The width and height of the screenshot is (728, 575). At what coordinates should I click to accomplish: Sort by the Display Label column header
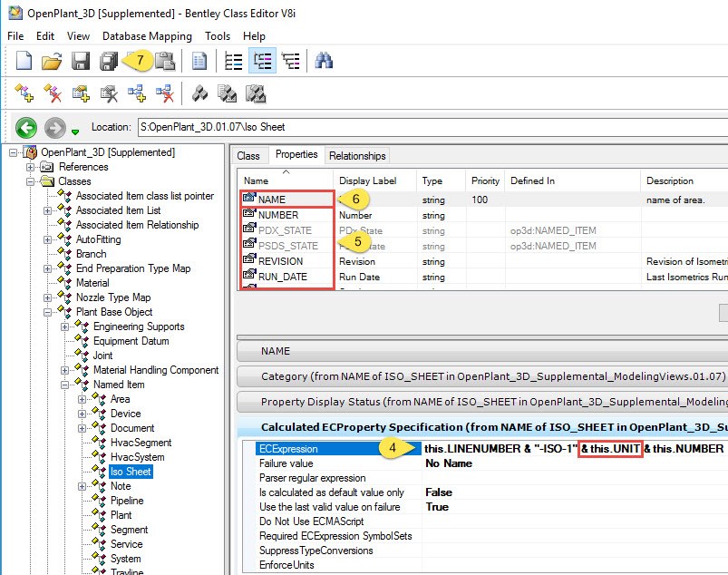click(375, 180)
